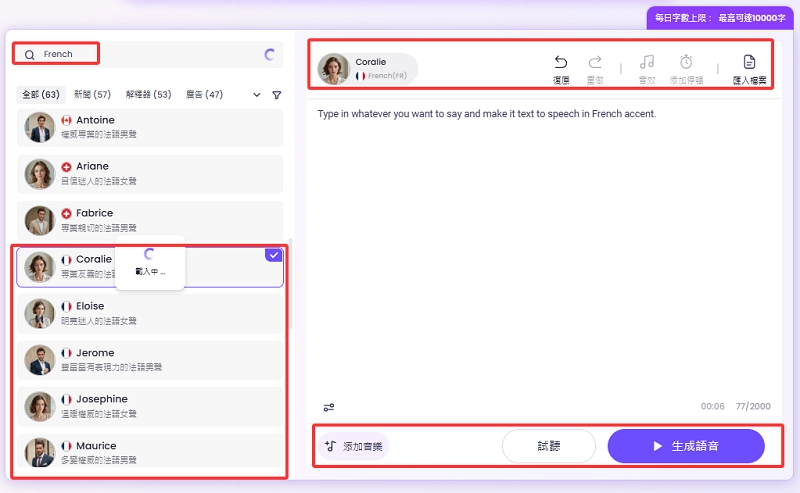Image resolution: width=800 pixels, height=493 pixels.
Task: Choose the Antoine voice
Action: (x=150, y=128)
